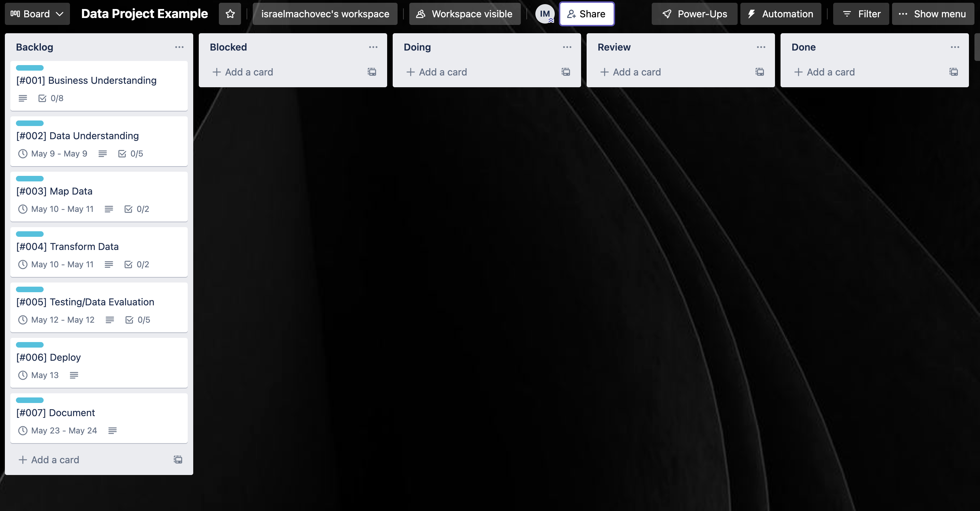The image size is (980, 511).
Task: Click checklist 0/5 badge on Testing/Data Evaluation
Action: point(138,320)
